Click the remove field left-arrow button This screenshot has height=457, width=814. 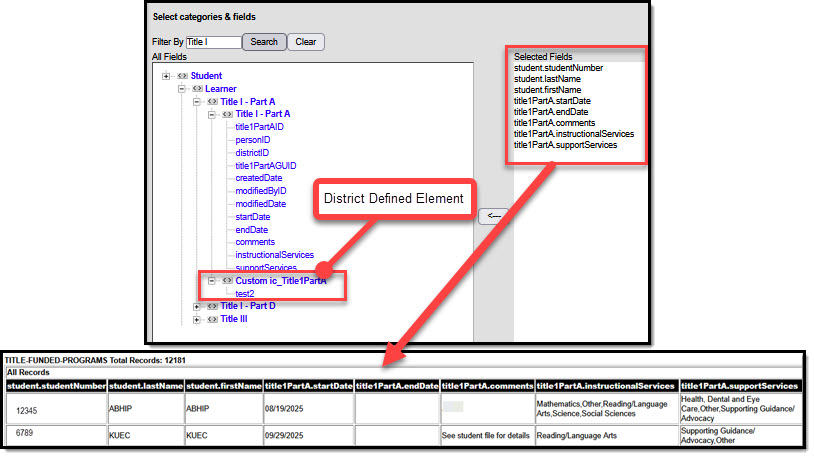[494, 216]
